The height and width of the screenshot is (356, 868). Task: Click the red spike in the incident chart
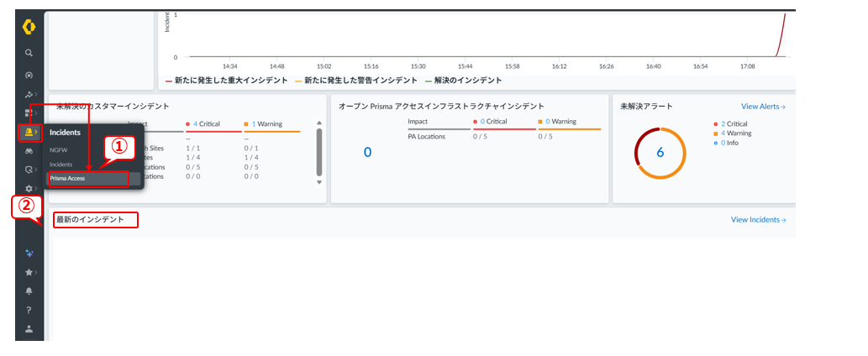click(781, 34)
